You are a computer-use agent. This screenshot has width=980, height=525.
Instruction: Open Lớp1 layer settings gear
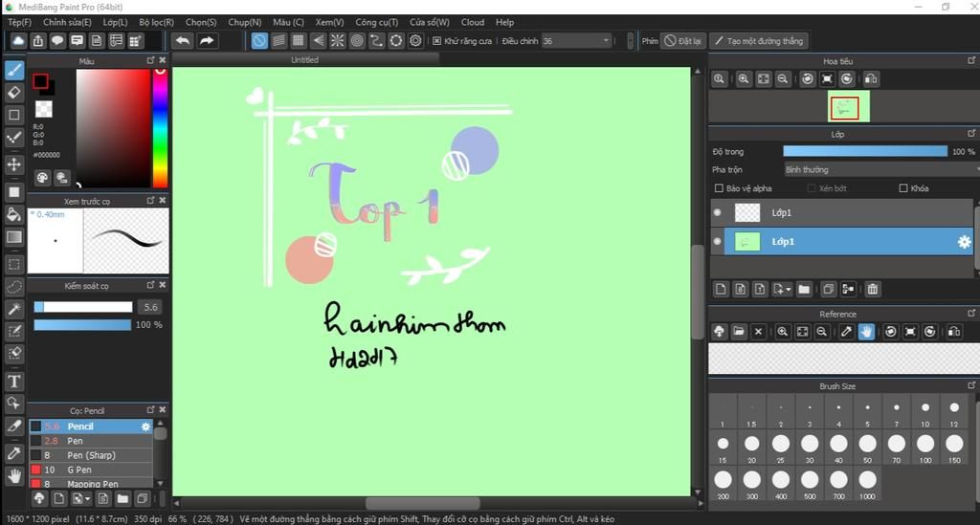point(965,242)
